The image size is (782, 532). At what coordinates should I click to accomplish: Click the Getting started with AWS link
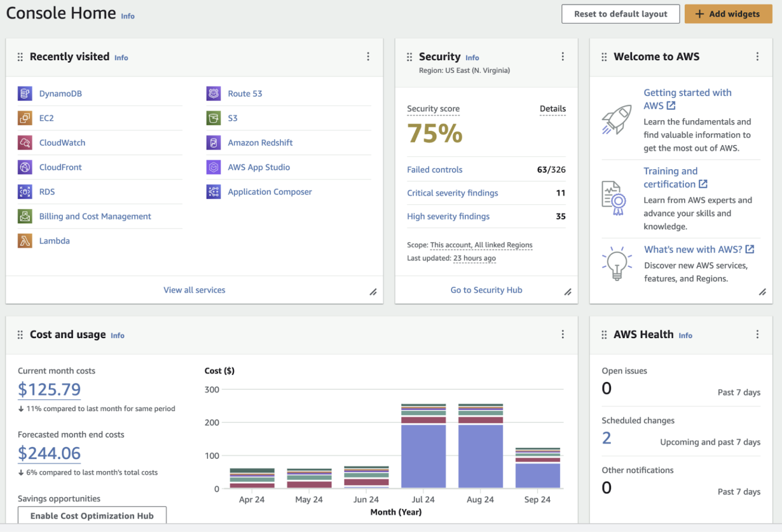pos(687,99)
